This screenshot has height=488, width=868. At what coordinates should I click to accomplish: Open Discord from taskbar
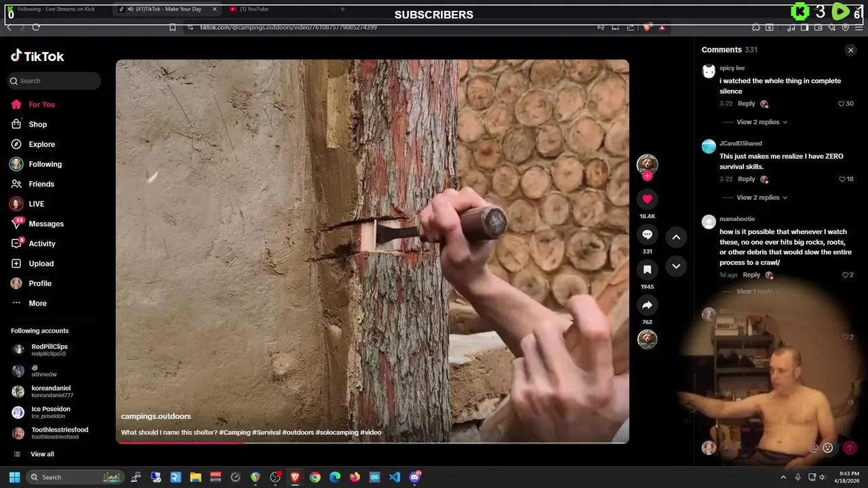[415, 477]
